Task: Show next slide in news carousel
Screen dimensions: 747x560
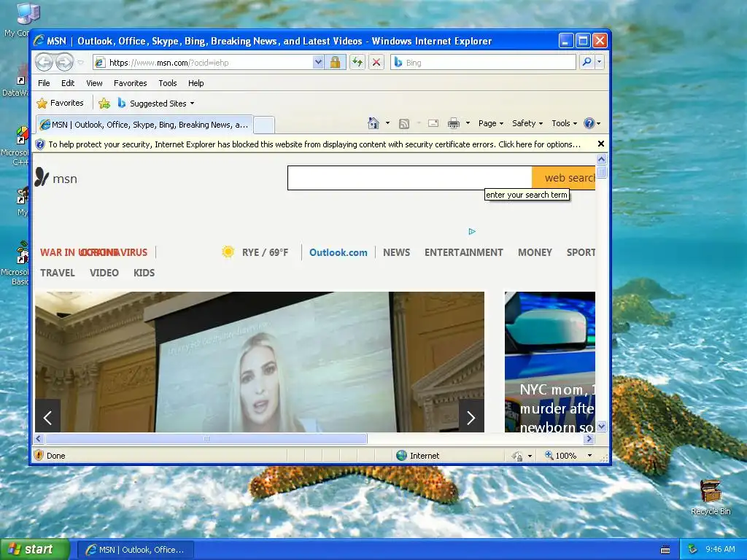Action: click(471, 418)
